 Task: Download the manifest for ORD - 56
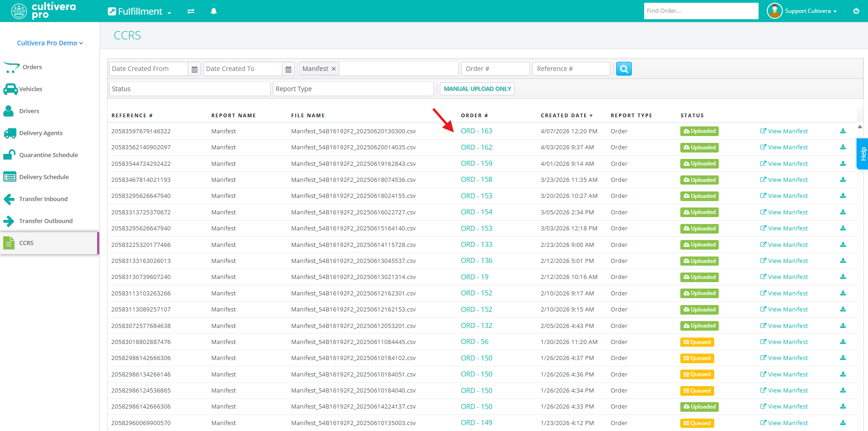coord(843,342)
